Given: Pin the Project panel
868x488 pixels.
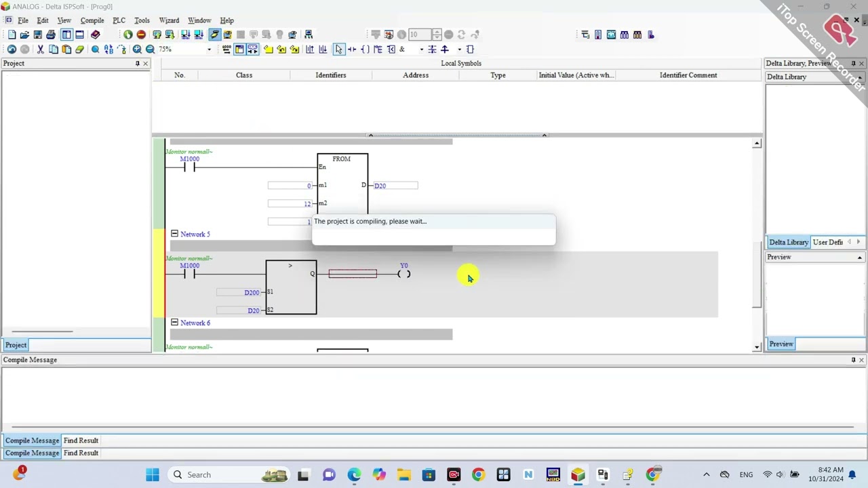Looking at the screenshot, I should click(137, 64).
